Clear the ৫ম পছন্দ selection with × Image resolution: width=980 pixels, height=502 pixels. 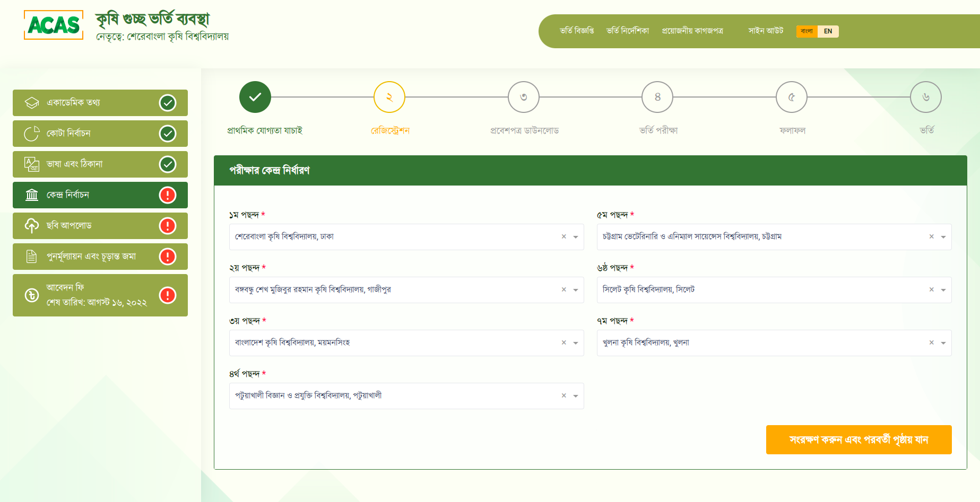932,236
